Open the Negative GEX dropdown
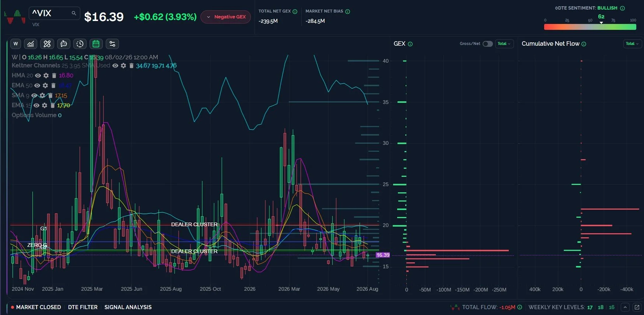The width and height of the screenshot is (644, 315). [x=225, y=17]
